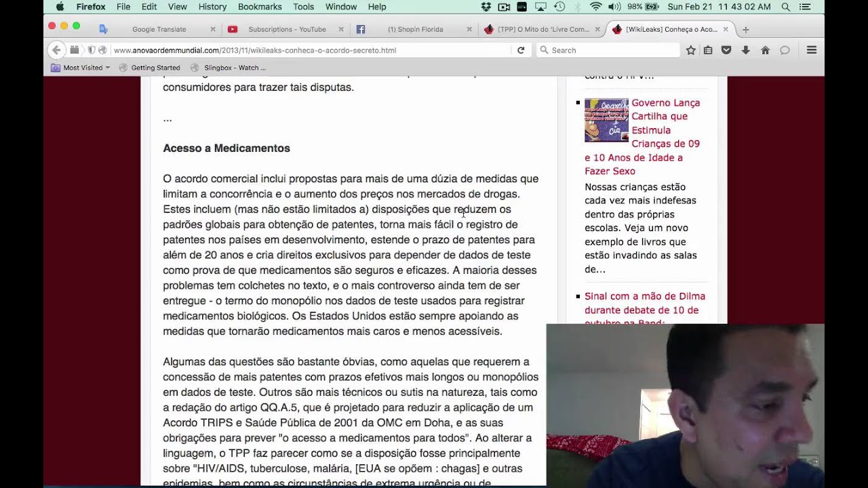This screenshot has width=868, height=488.
Task: Open the History menu
Action: (212, 7)
